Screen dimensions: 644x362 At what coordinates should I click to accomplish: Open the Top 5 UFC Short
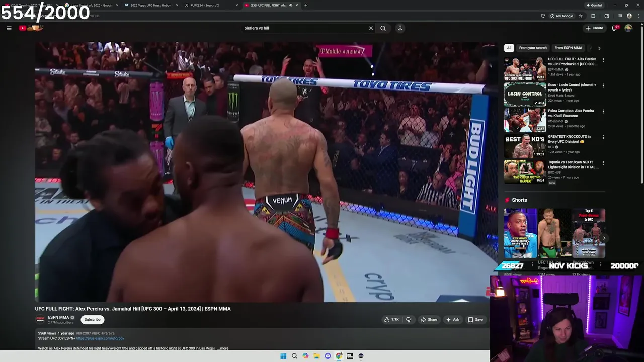pyautogui.click(x=588, y=233)
